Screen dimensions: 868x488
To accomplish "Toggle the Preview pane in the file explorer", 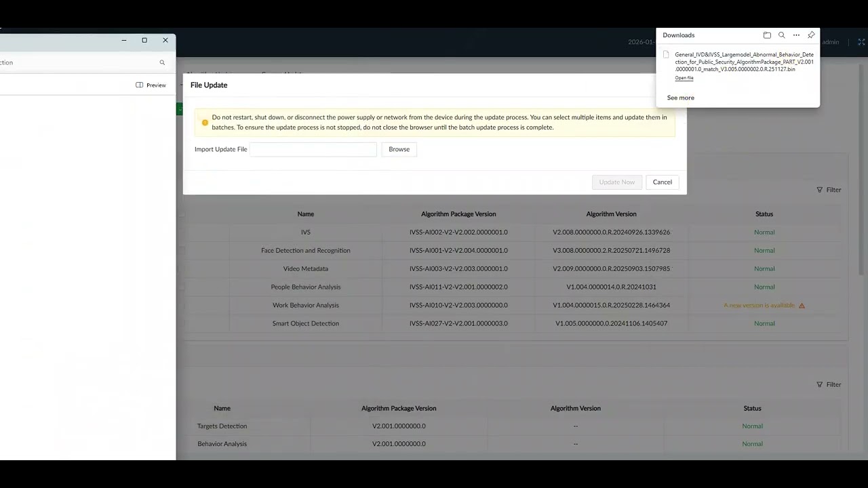I will click(151, 85).
